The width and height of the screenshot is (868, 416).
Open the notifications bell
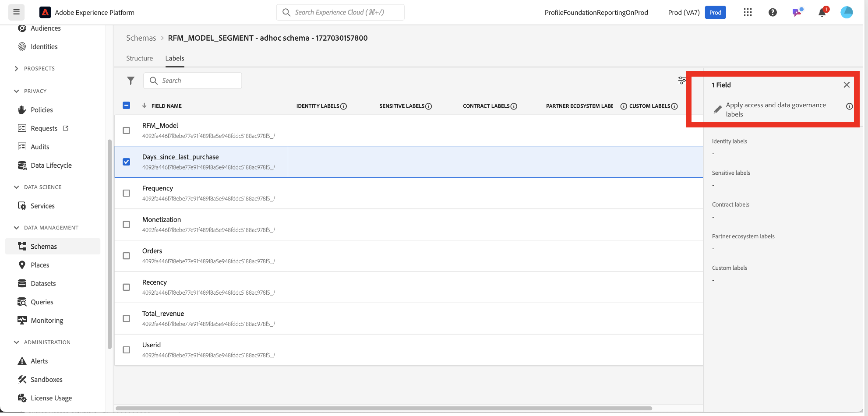822,12
